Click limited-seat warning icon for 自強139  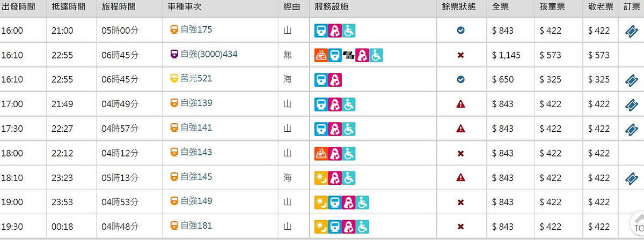pos(460,104)
